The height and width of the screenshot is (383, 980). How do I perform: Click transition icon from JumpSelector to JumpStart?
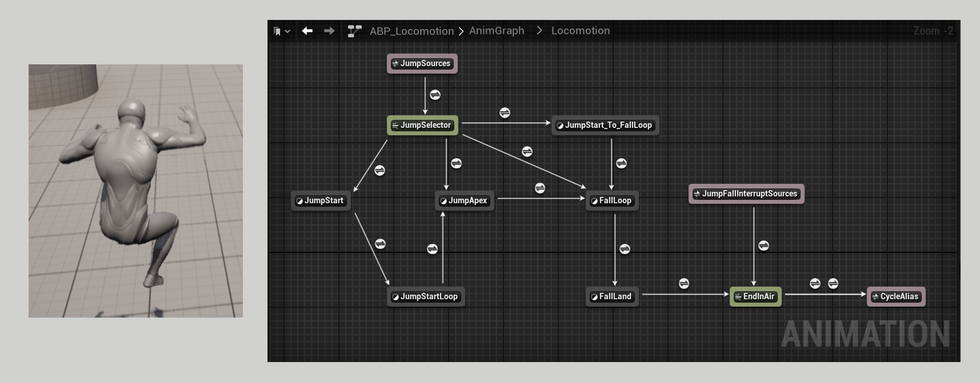(380, 171)
